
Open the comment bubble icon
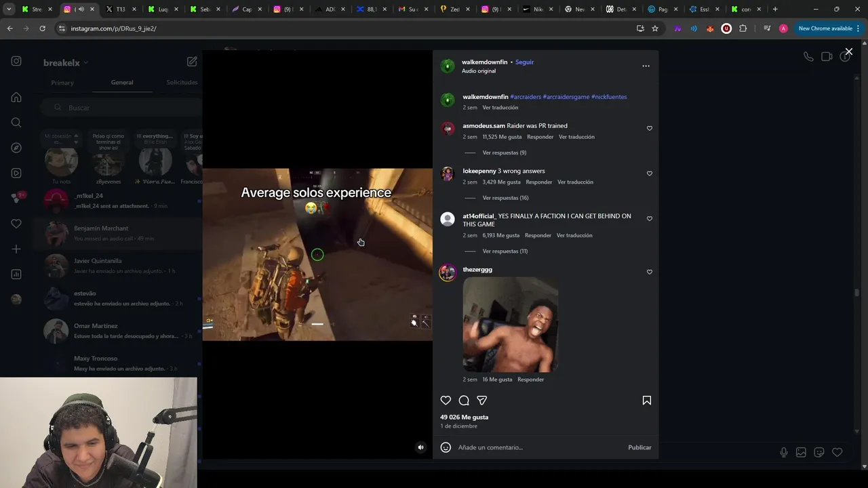click(464, 401)
